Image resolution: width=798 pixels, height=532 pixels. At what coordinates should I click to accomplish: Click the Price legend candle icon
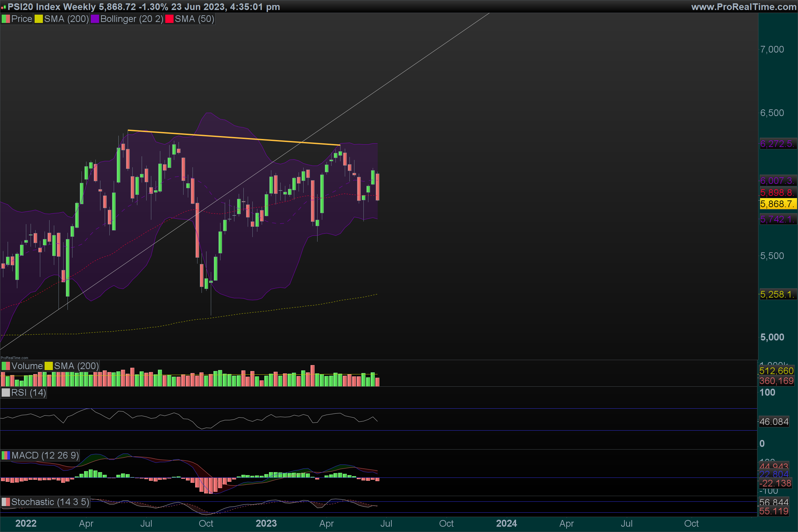coord(6,19)
